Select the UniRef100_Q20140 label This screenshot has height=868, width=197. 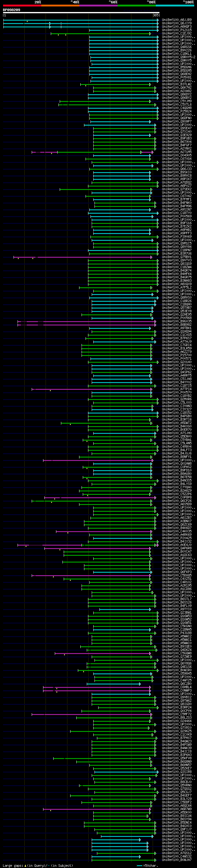tap(177, 362)
